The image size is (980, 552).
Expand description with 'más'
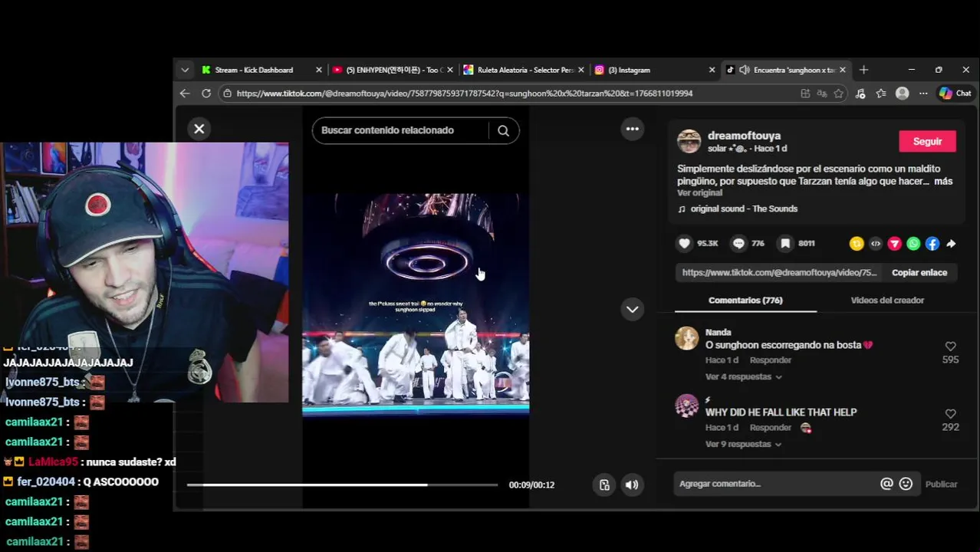(x=943, y=182)
